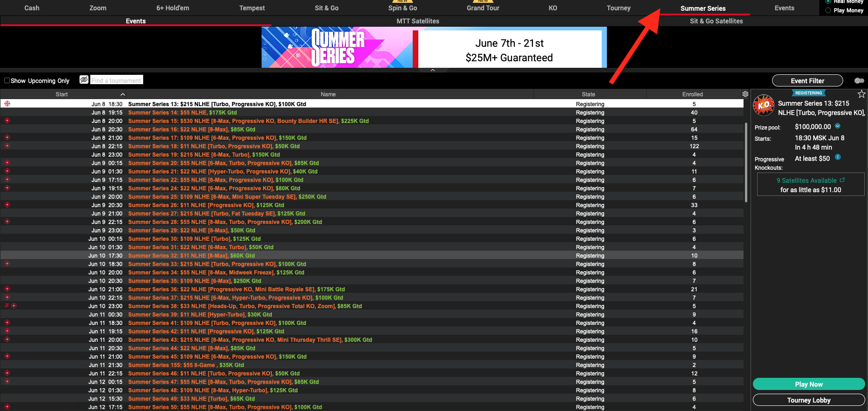The height and width of the screenshot is (411, 868).
Task: Click the external link icon beside Satellites Available
Action: 842,180
